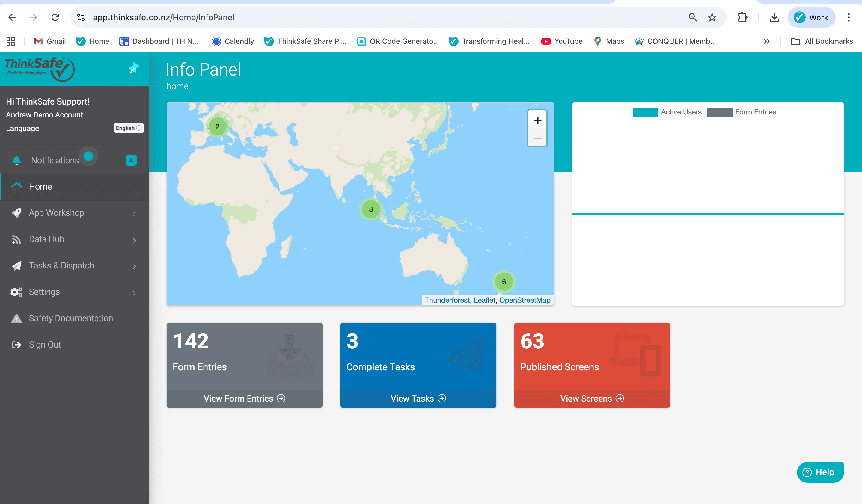862x504 pixels.
Task: Toggle Active Users chart legend
Action: click(667, 112)
